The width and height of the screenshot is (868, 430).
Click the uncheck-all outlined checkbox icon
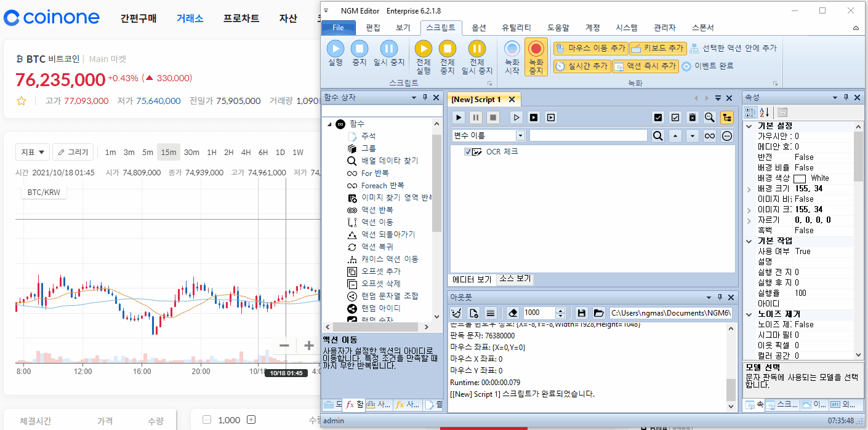(675, 117)
